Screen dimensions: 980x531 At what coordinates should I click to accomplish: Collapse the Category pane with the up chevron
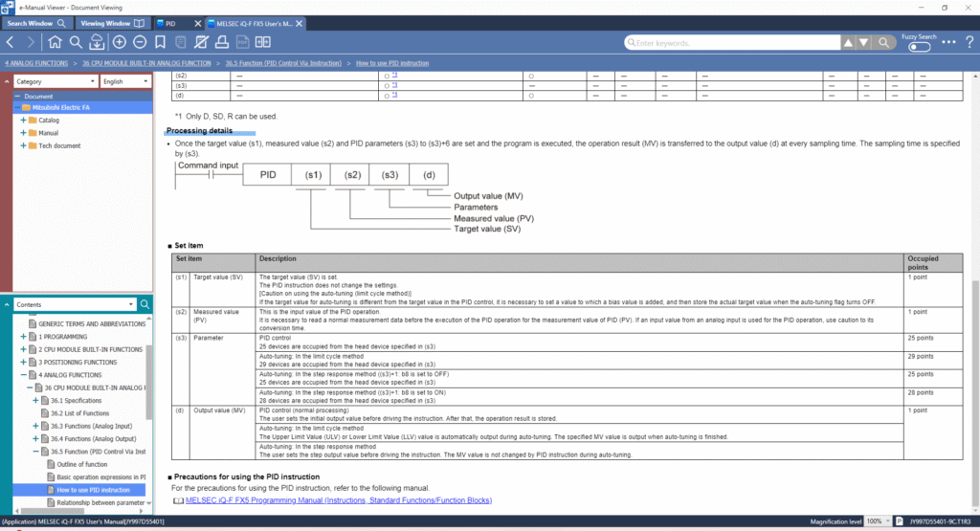point(7,81)
